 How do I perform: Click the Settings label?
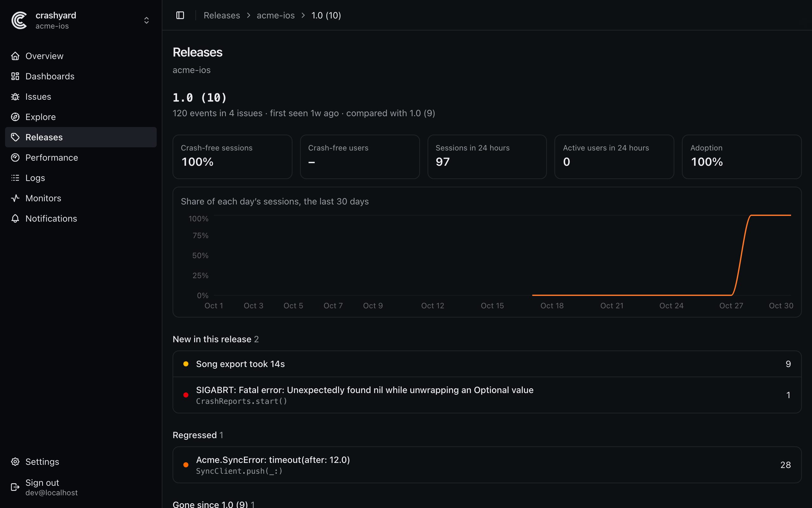(42, 462)
